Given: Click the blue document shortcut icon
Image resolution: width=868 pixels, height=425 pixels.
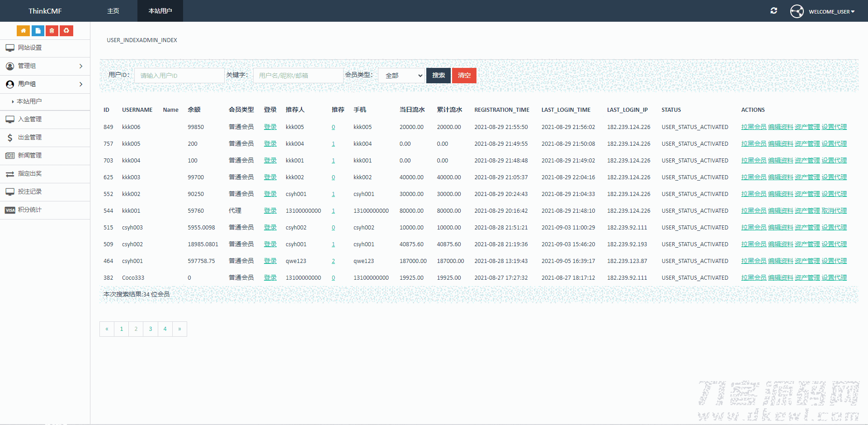Looking at the screenshot, I should pyautogui.click(x=38, y=31).
